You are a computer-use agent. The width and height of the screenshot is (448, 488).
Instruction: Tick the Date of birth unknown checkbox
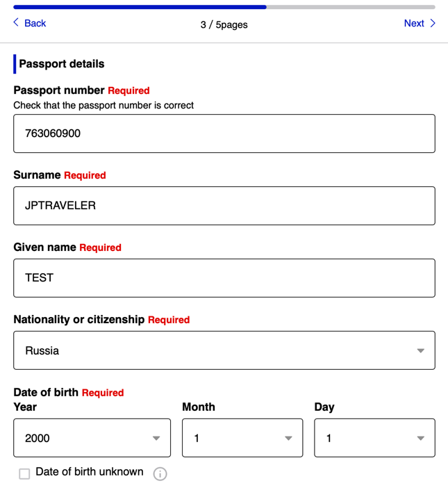pos(24,474)
